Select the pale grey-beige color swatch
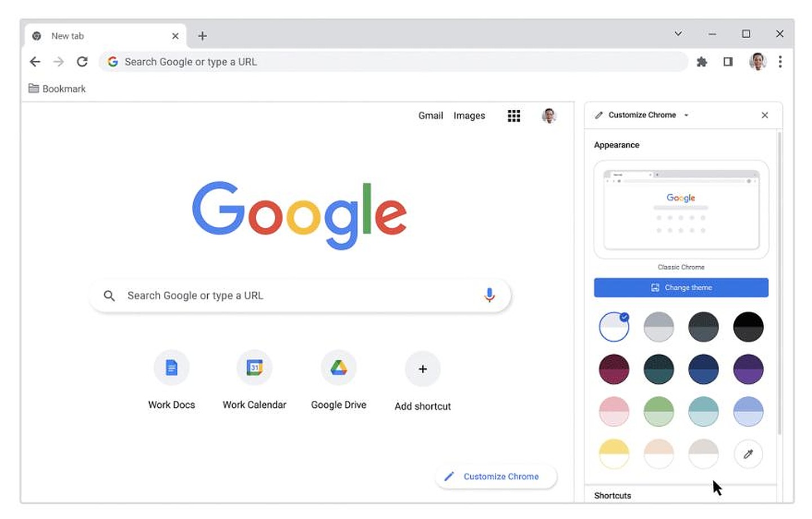 703,454
